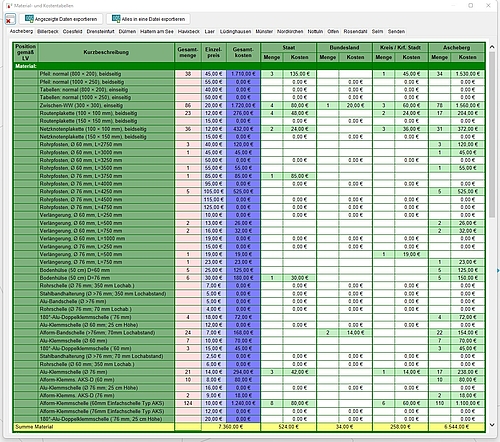Click the scroll-down arrow of the table

point(492,425)
